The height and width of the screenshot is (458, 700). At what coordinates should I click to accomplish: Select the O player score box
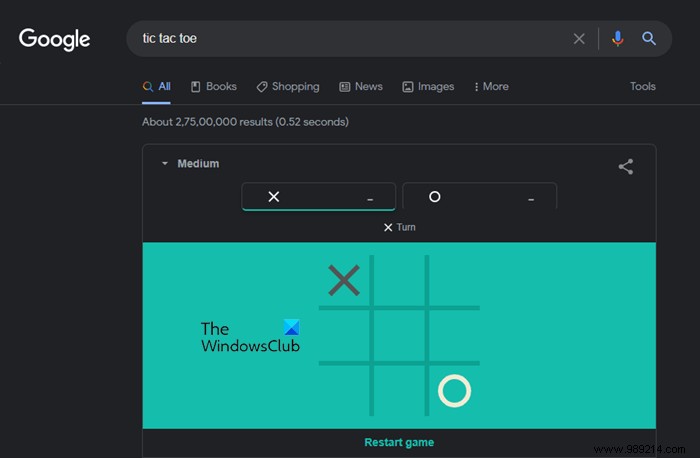(479, 196)
